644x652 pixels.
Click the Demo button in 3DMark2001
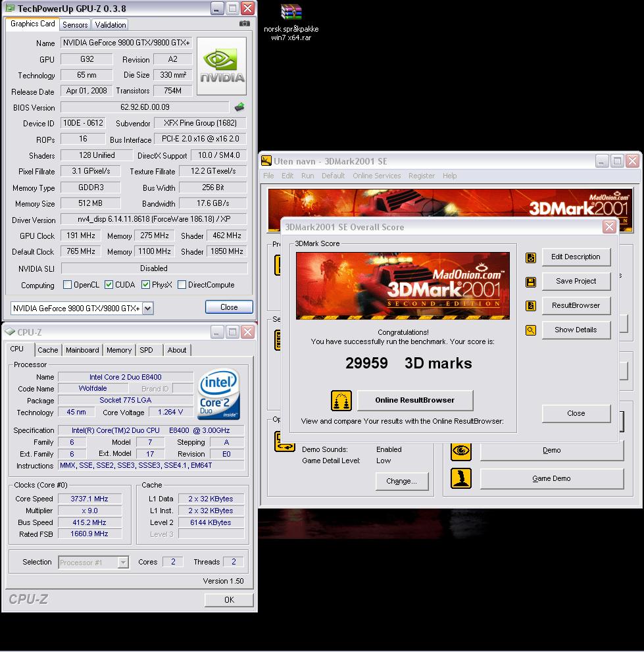[552, 450]
